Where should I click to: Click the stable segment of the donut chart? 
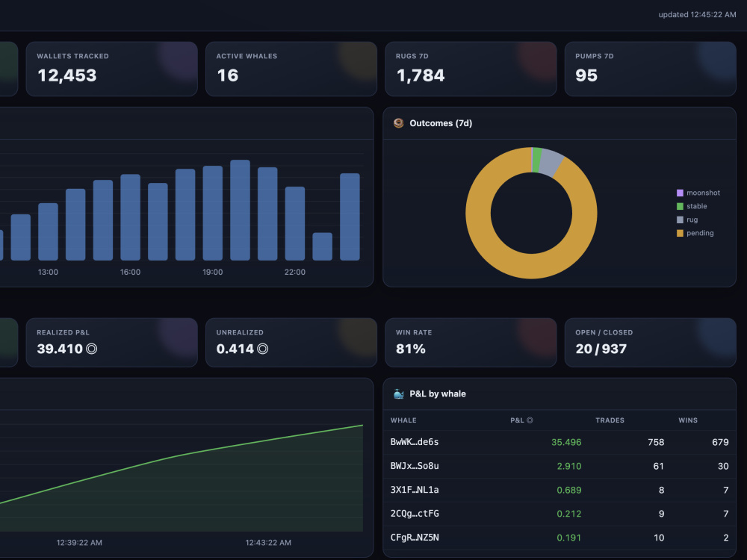click(x=536, y=160)
